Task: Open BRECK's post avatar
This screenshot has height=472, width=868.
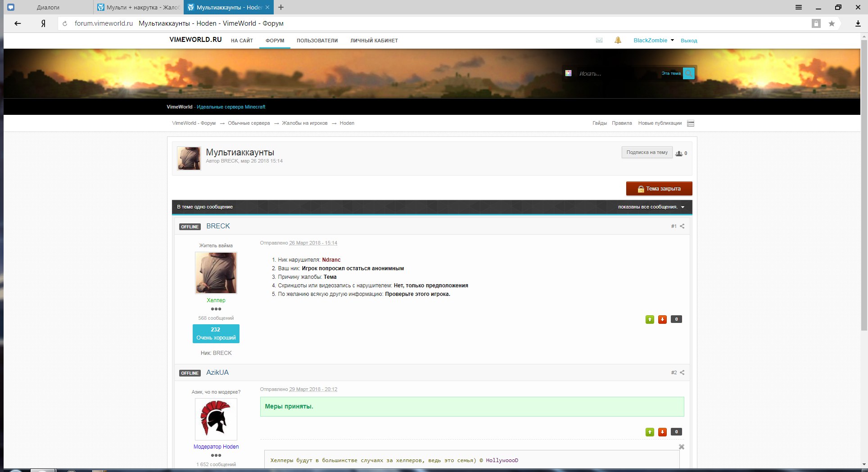Action: point(216,273)
